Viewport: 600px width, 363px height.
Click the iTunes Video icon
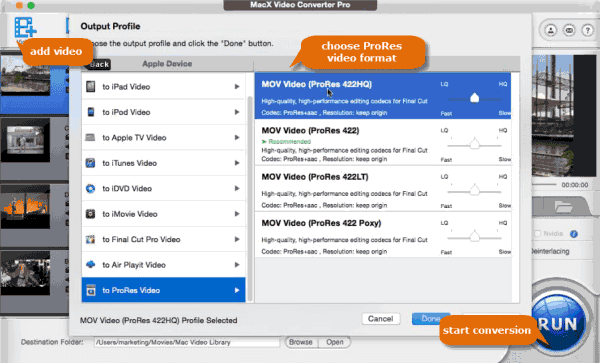pyautogui.click(x=90, y=163)
